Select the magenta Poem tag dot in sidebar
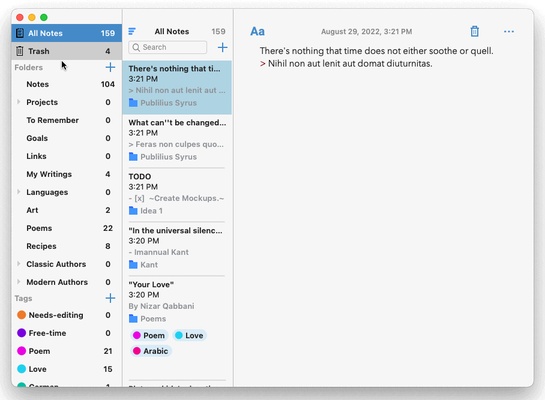The height and width of the screenshot is (400, 545). [x=22, y=351]
